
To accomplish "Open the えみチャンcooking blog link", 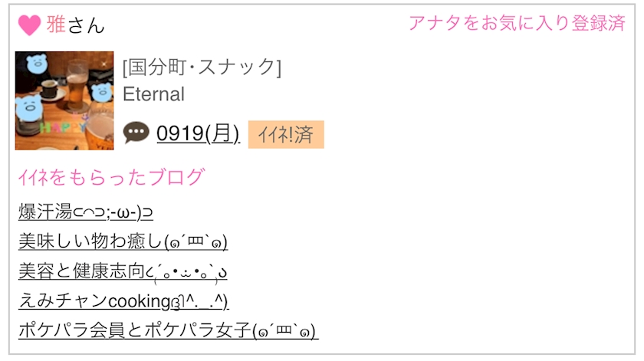I will pos(123,301).
